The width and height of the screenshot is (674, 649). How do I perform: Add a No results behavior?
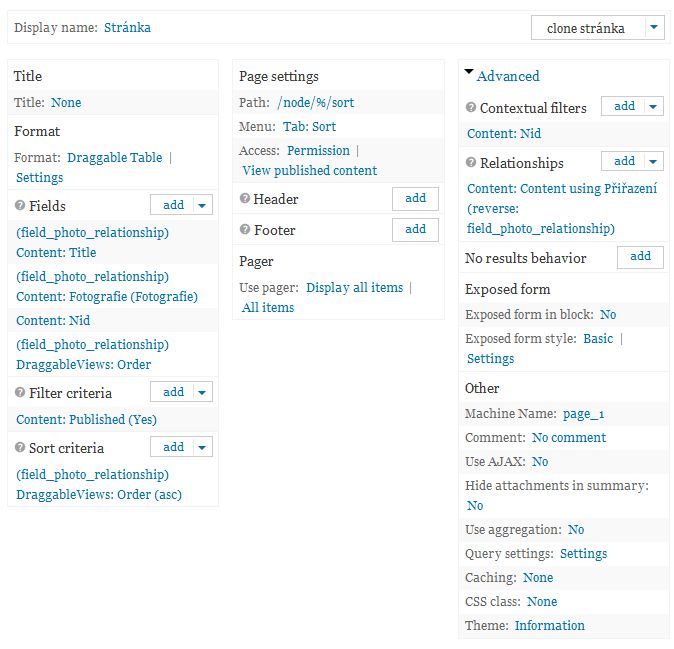tap(640, 257)
